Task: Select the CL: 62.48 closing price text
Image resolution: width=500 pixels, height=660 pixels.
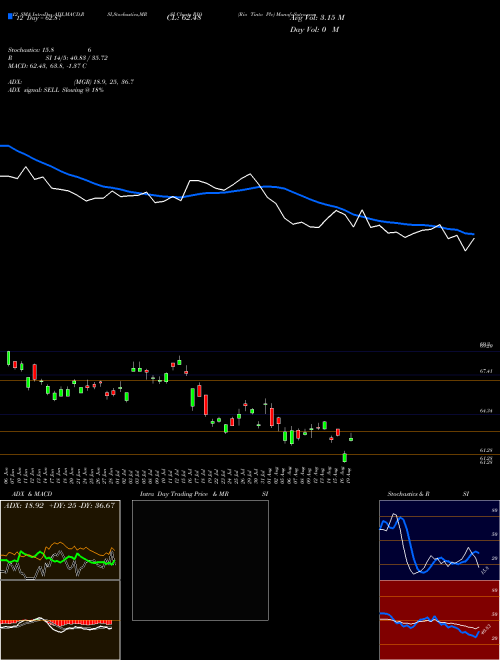Action: coord(184,18)
